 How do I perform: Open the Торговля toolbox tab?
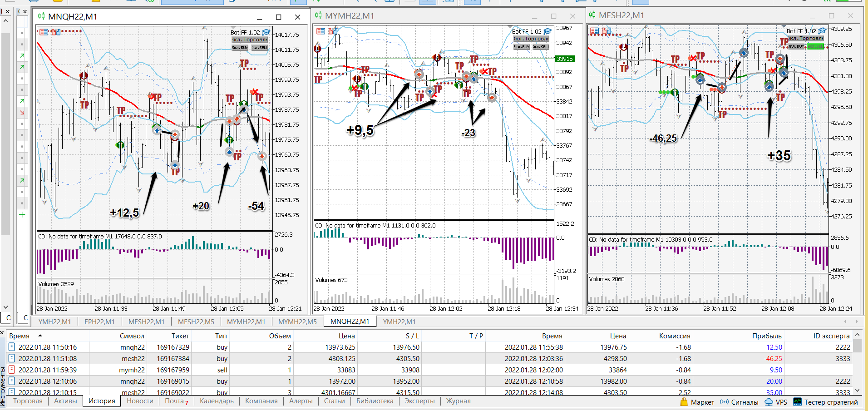click(28, 401)
